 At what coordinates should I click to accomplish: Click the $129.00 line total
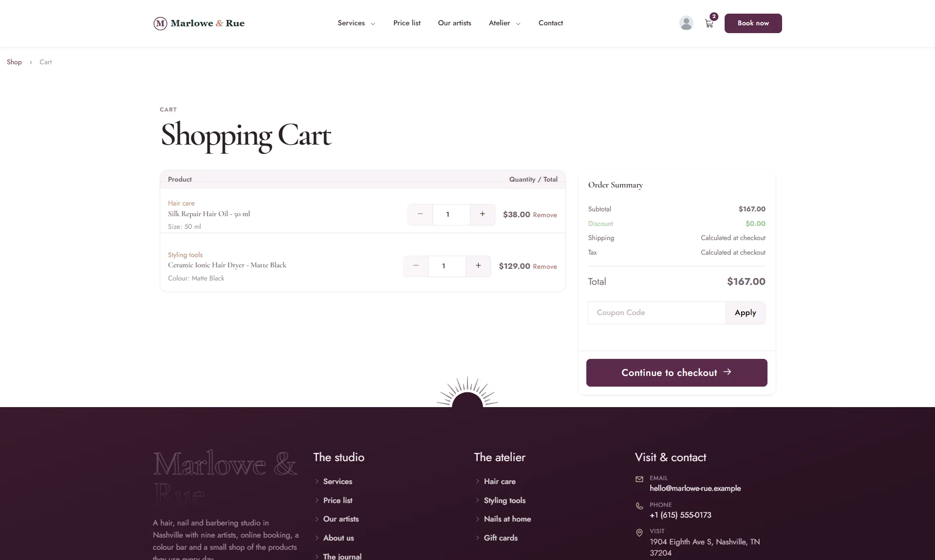[514, 266]
